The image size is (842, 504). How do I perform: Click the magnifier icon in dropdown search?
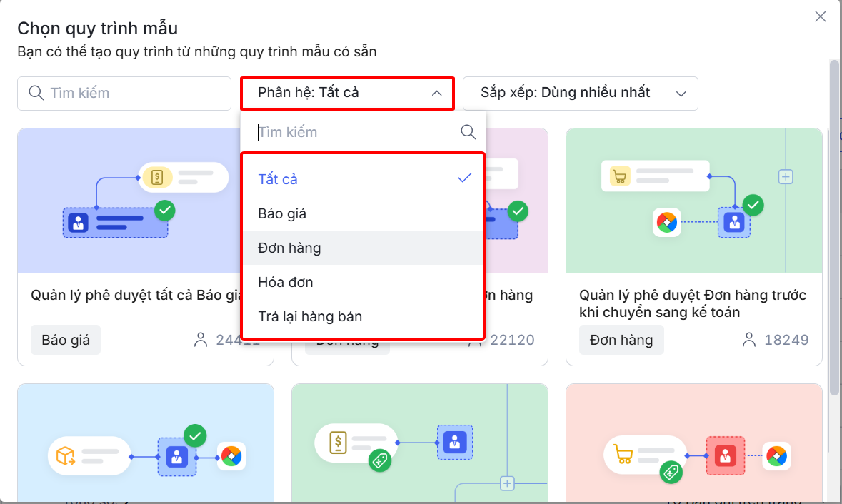click(468, 132)
